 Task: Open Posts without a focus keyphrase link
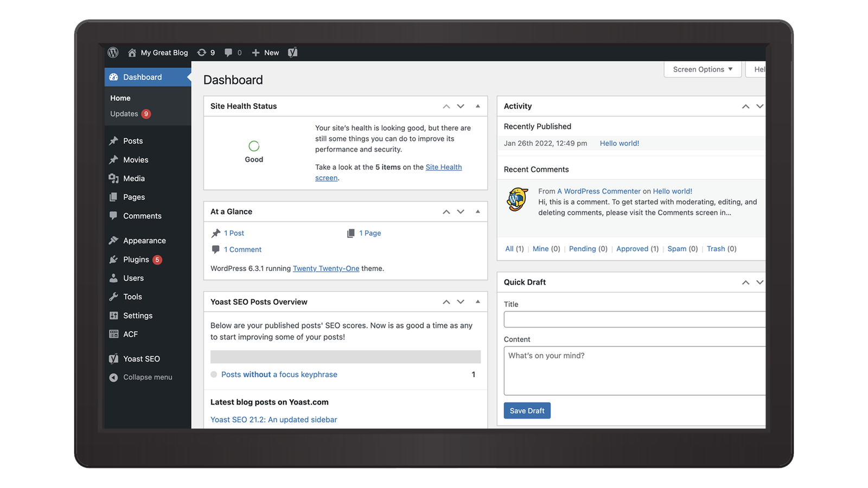click(279, 375)
